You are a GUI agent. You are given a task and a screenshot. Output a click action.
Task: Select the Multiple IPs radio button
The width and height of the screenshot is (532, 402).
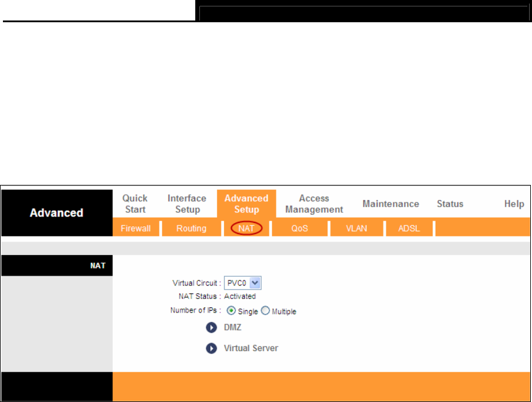(265, 311)
